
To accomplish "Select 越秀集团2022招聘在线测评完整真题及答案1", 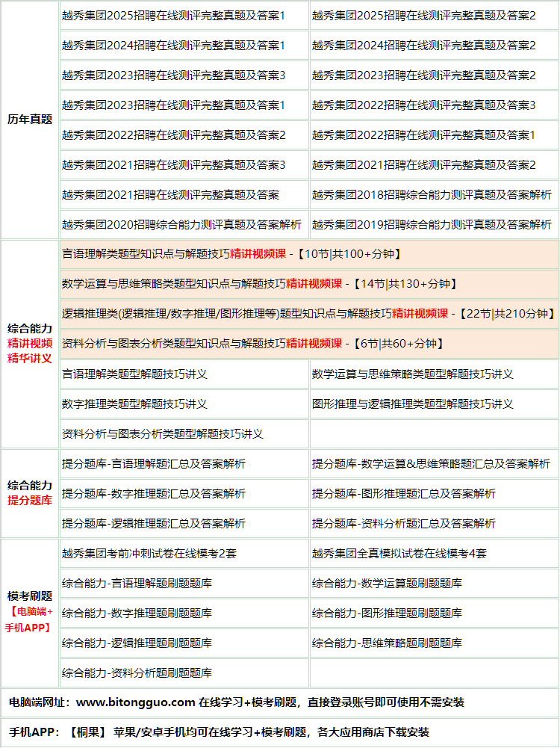I will click(423, 135).
